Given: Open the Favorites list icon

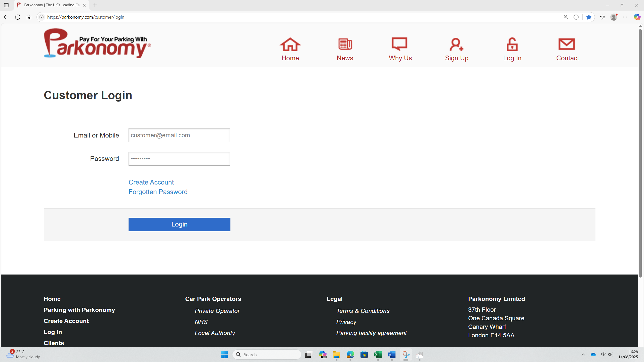Looking at the screenshot, I should point(602,17).
